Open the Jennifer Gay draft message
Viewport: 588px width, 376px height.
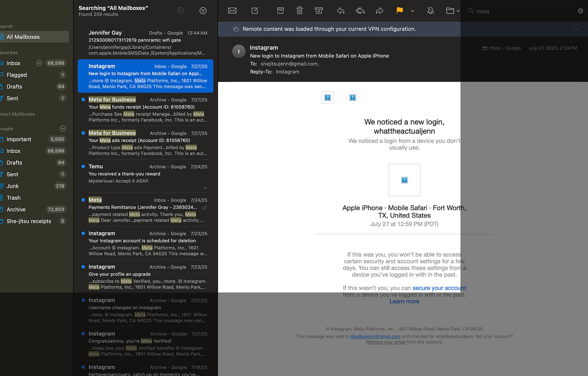point(145,42)
